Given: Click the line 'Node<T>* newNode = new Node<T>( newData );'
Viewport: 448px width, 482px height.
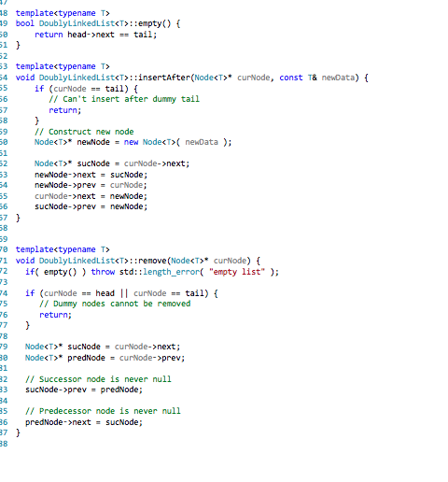Looking at the screenshot, I should [x=133, y=142].
